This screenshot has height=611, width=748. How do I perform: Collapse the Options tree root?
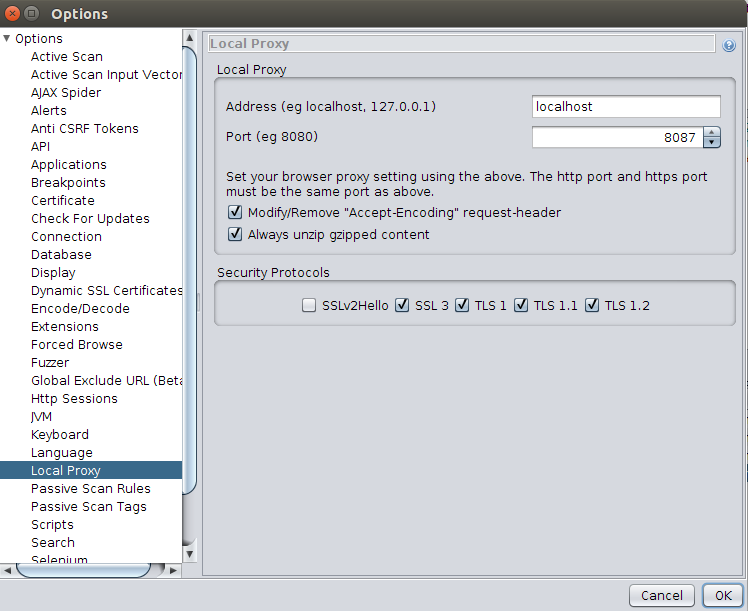[x=7, y=38]
